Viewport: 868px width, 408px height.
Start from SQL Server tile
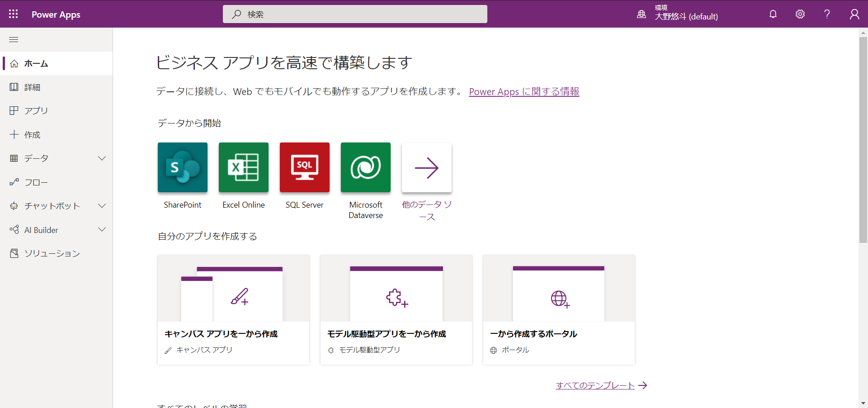(x=305, y=167)
